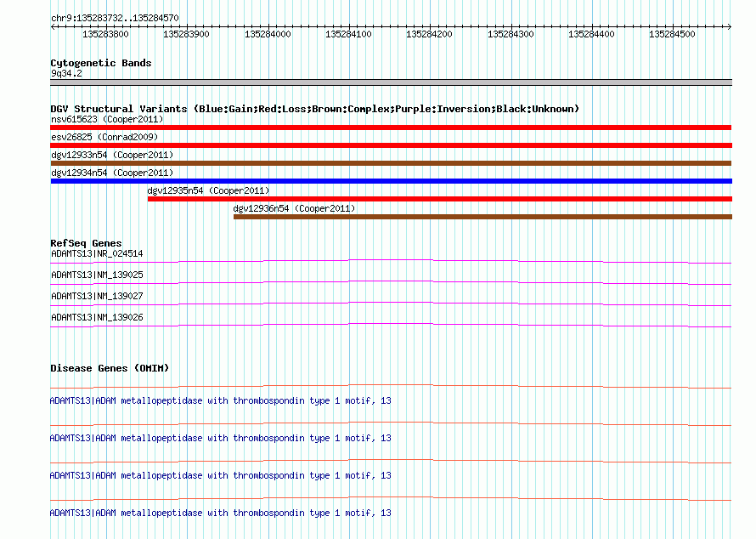
Task: Select the DGV Structural Variants track title
Action: point(314,109)
